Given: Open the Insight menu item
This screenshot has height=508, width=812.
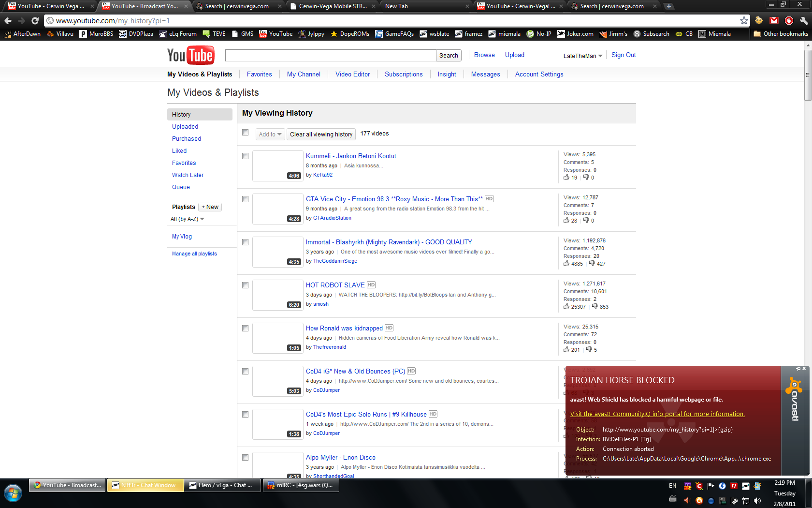Looking at the screenshot, I should click(447, 74).
